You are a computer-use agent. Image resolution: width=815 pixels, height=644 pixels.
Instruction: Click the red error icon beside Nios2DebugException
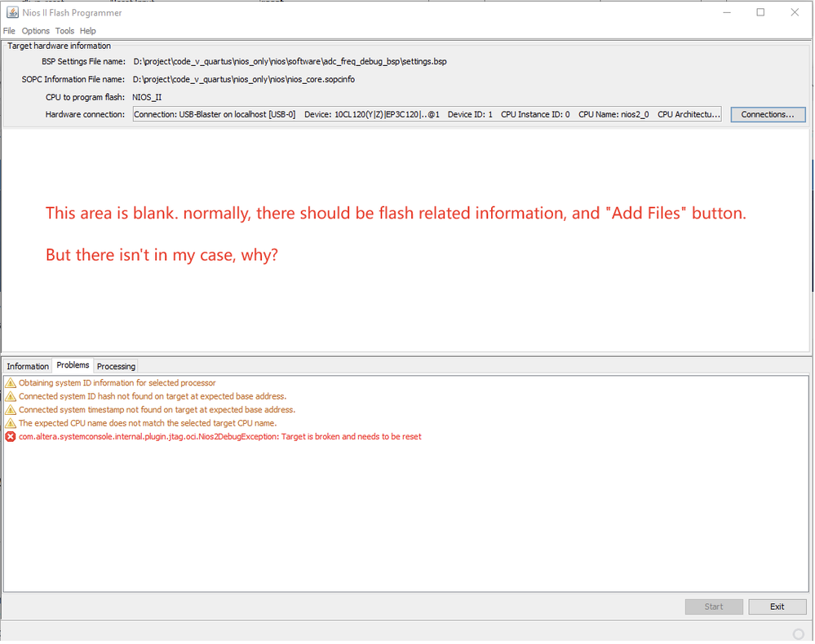point(11,437)
